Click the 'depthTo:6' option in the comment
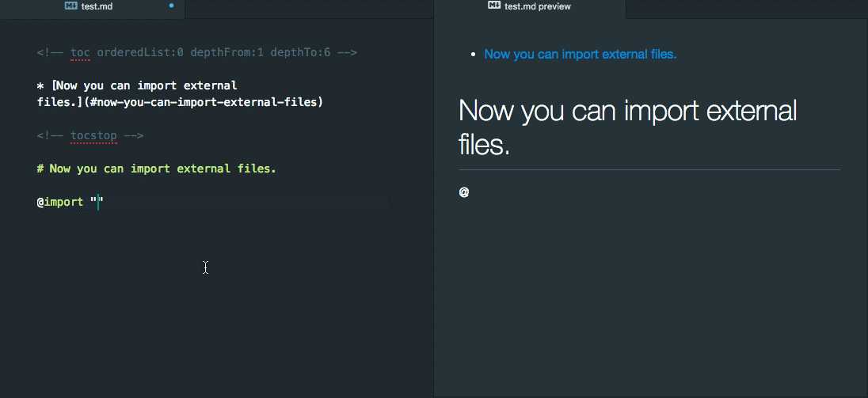This screenshot has height=398, width=868. (x=300, y=53)
